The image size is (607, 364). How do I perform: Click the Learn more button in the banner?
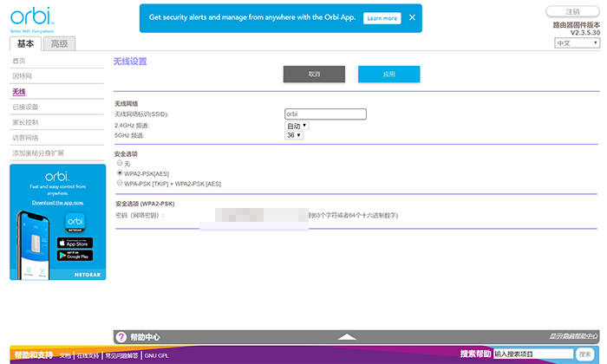[382, 17]
